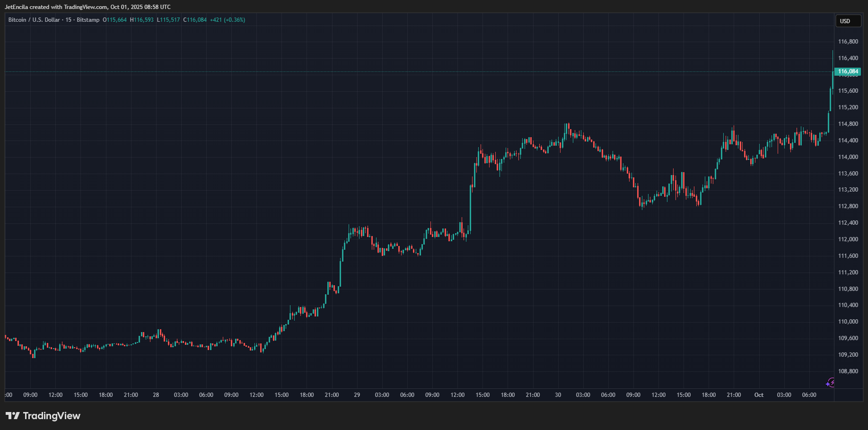868x430 pixels.
Task: Select the 30 date marker on time axis
Action: 558,395
